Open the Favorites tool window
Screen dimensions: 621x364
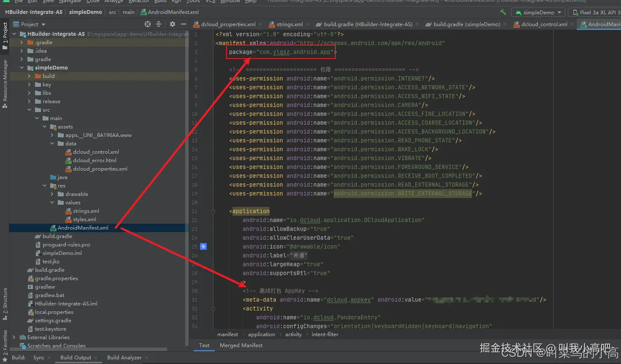(5, 345)
